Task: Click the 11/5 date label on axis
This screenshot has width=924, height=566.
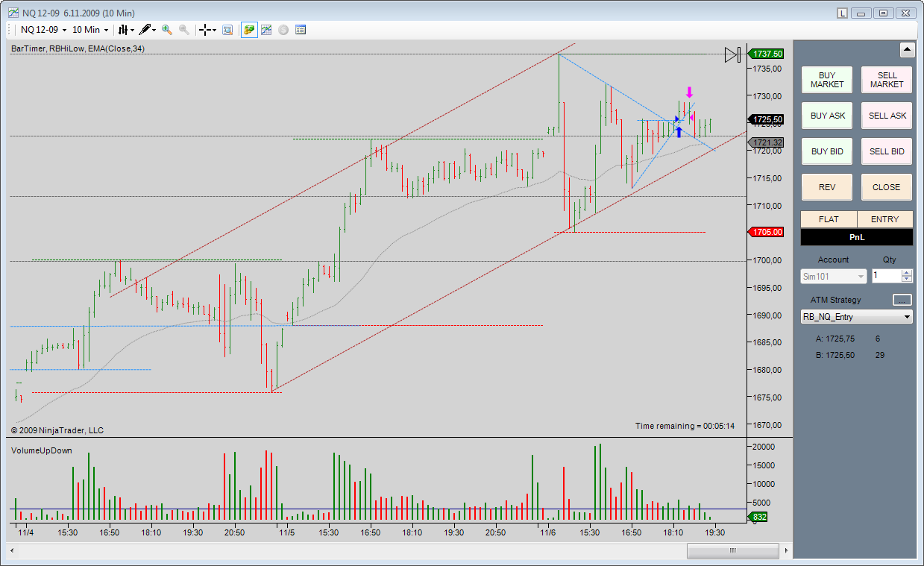Action: [287, 533]
